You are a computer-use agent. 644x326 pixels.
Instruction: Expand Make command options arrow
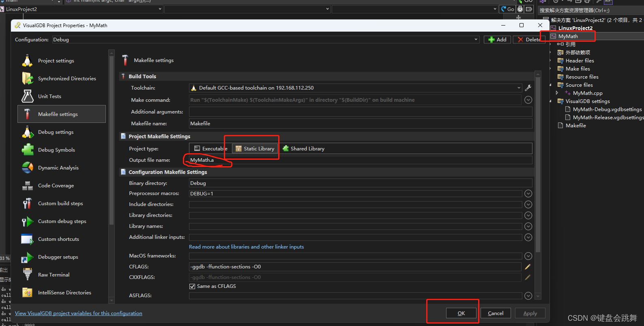point(528,100)
